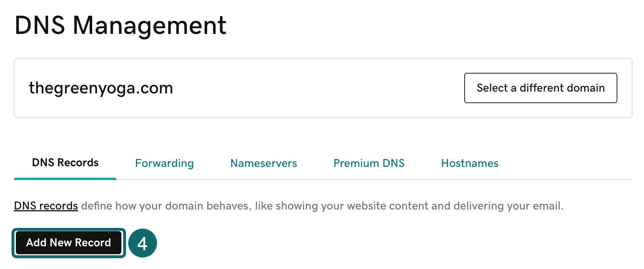Click the thegreenyoga.com domain name
Image resolution: width=644 pixels, height=269 pixels.
pos(101,88)
